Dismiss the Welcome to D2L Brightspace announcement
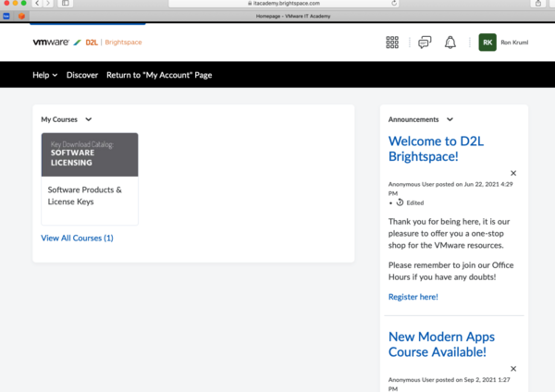555x392 pixels. click(x=513, y=174)
